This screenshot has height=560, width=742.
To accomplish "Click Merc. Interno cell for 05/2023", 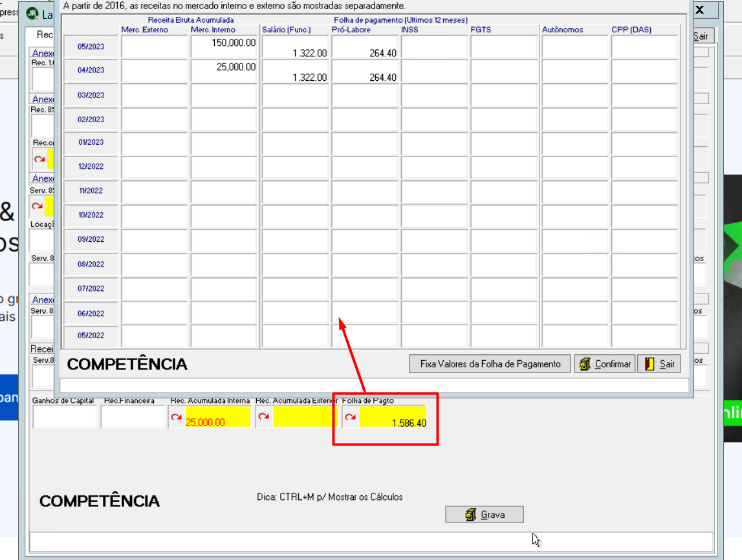I will 224,47.
